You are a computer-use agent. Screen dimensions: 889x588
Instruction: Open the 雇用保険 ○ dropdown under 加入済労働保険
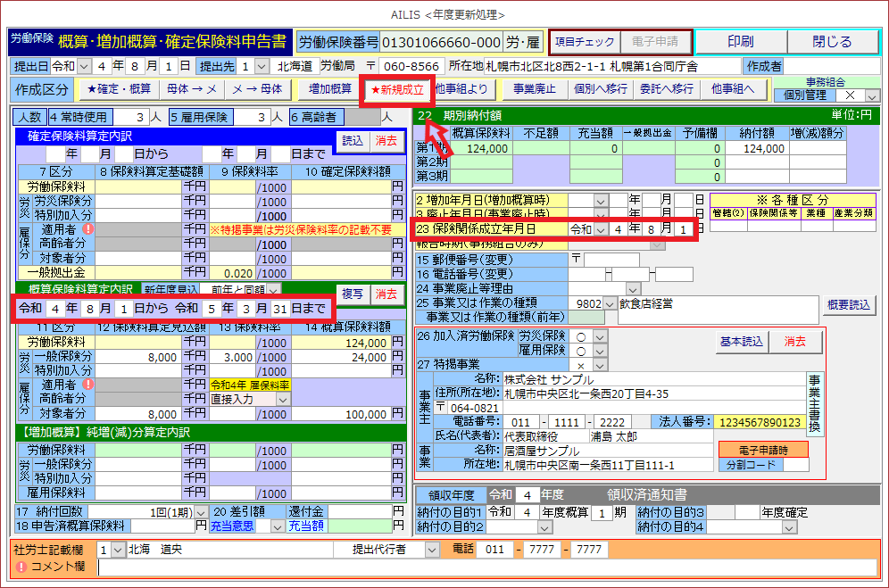click(599, 352)
